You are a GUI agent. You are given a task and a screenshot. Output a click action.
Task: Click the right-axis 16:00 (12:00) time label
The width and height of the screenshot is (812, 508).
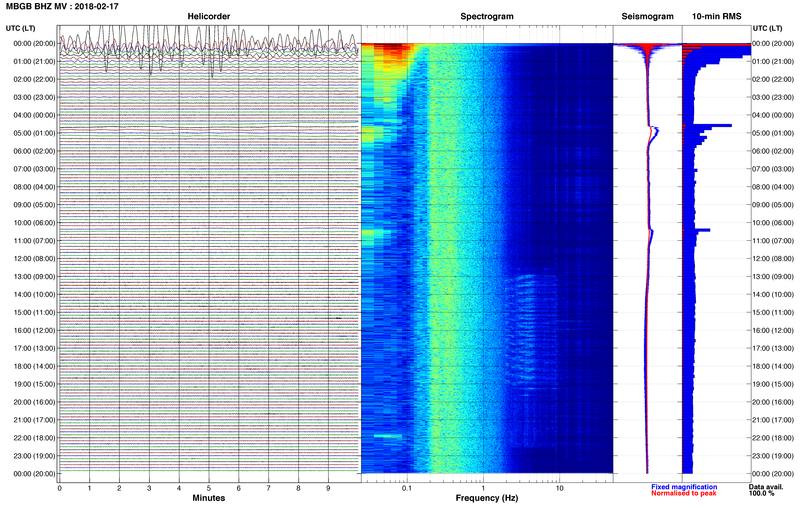click(x=773, y=330)
